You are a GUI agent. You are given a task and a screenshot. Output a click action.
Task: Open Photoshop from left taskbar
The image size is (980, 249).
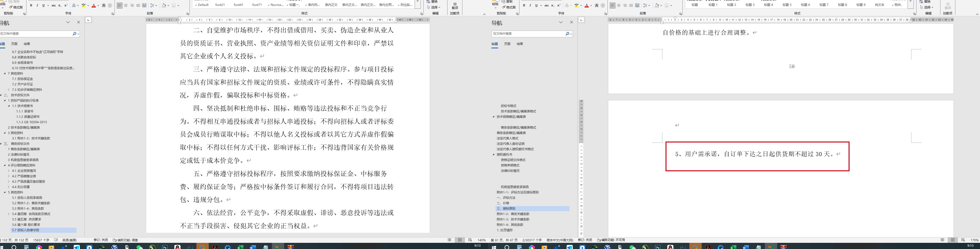tap(165, 247)
